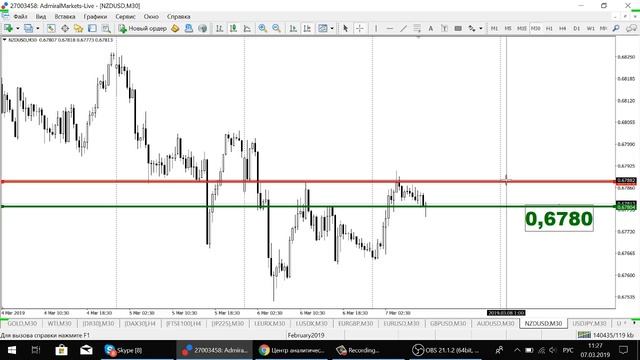Screen dimensions: 640x360
Task: Open the Файл menu
Action: coord(20,17)
